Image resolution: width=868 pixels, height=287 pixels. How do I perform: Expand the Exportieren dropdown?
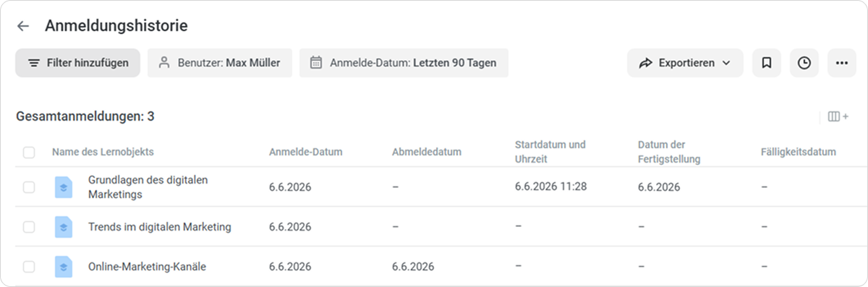click(685, 63)
